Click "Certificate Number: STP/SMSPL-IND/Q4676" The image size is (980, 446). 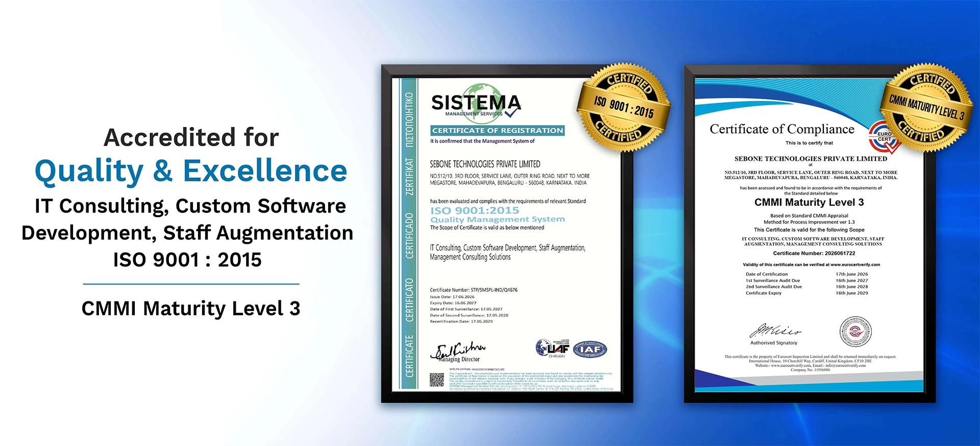tap(474, 290)
